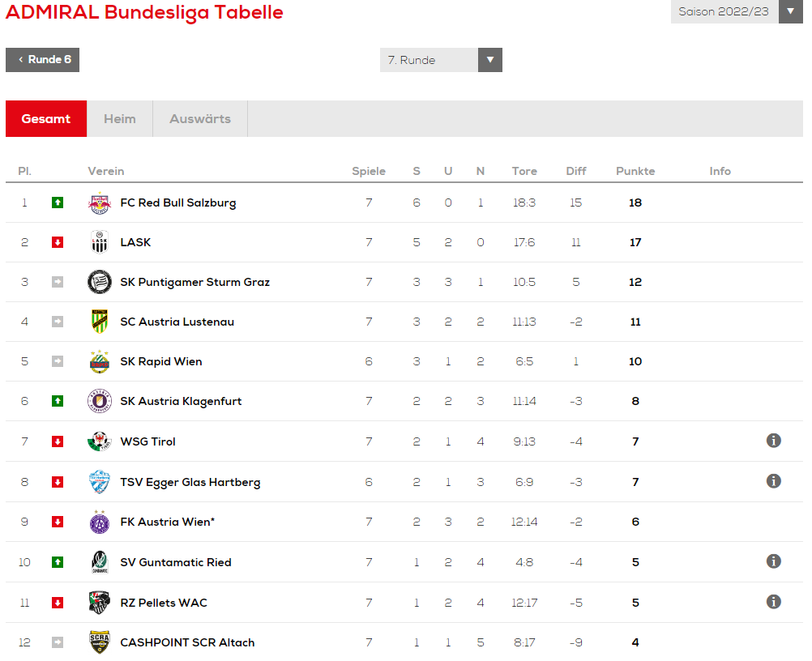This screenshot has width=812, height=661.
Task: Click the SK Austria Klagenfurt logo
Action: point(100,401)
